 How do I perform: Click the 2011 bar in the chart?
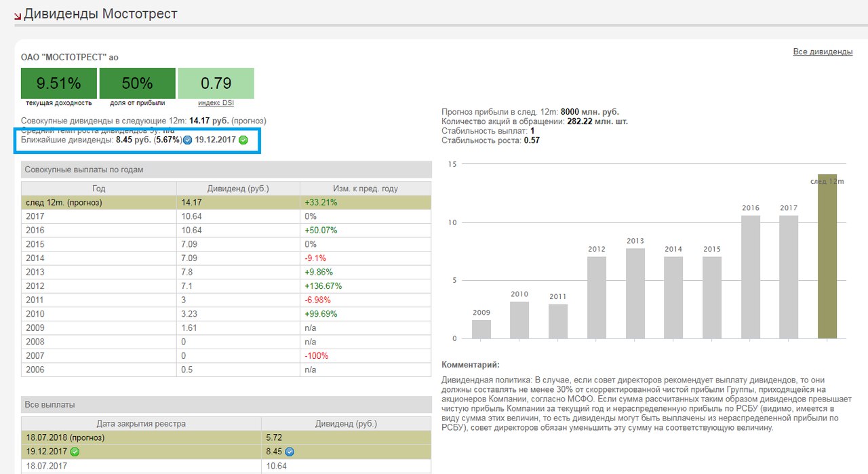point(558,321)
